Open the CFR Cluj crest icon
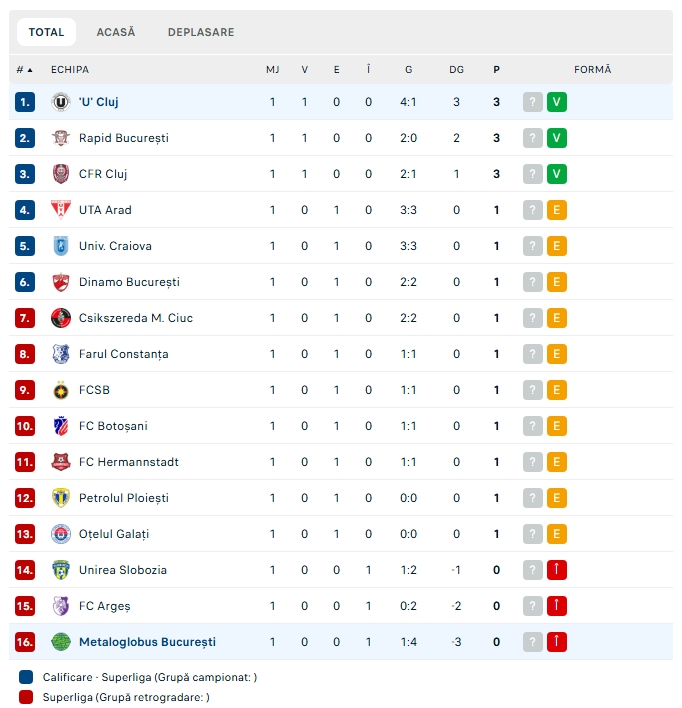 61,174
